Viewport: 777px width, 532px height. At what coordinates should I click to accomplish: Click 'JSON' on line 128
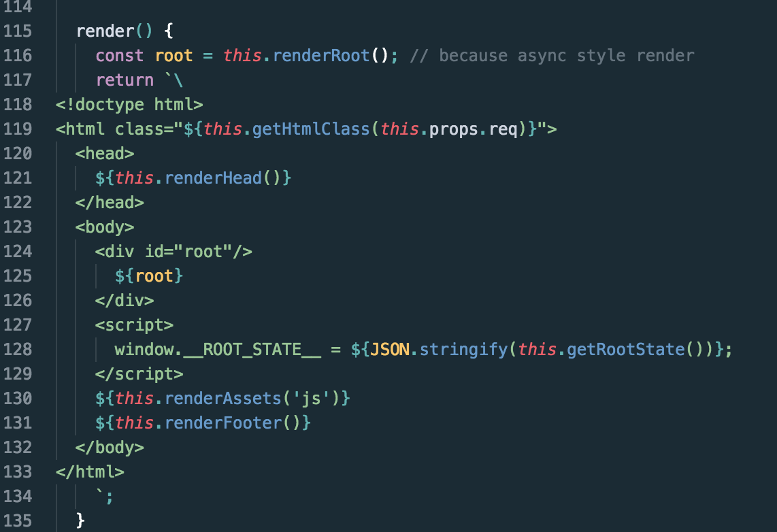(390, 350)
